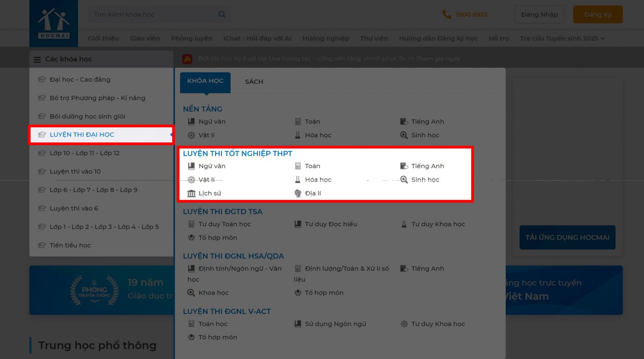The image size is (644, 359).
Task: Click the fire icon on the announcement bar
Action: 187,59
